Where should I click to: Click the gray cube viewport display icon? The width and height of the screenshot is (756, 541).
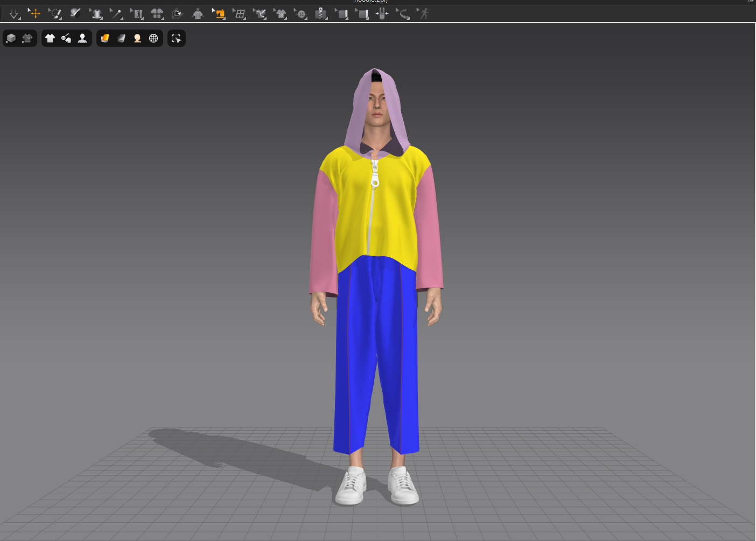[11, 38]
